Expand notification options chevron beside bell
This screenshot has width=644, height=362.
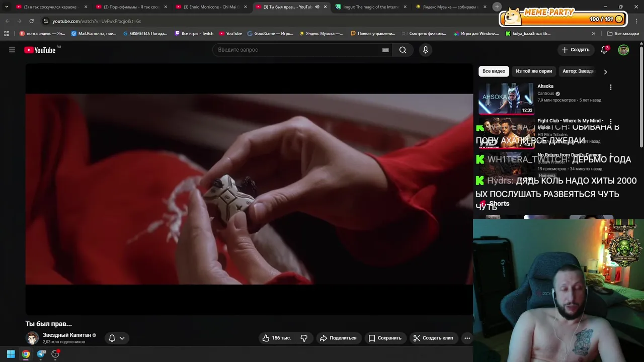tap(122, 338)
